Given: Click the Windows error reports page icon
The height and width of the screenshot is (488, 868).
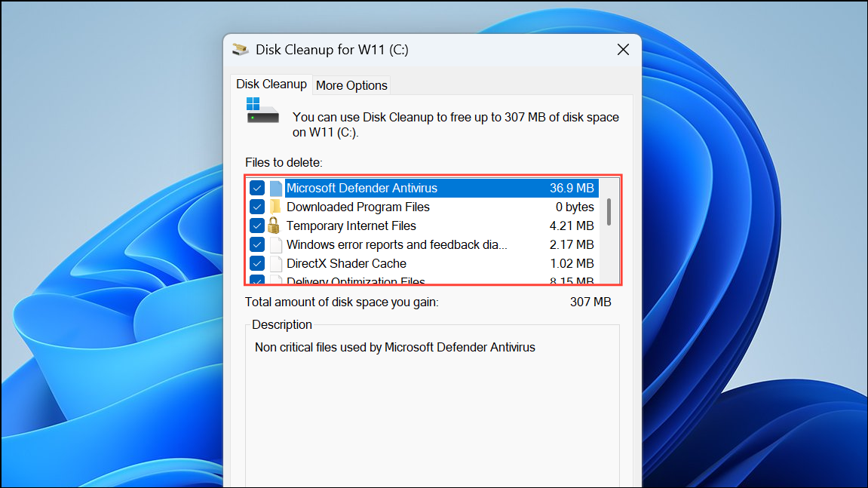Looking at the screenshot, I should 276,244.
